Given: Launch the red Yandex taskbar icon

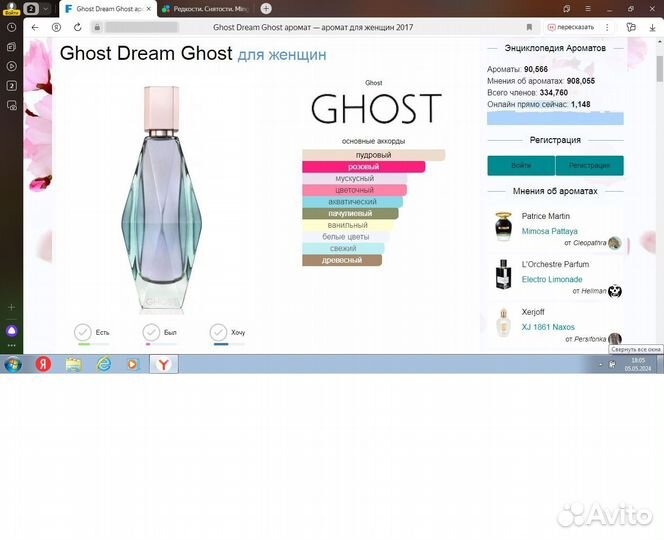Looking at the screenshot, I should point(43,364).
